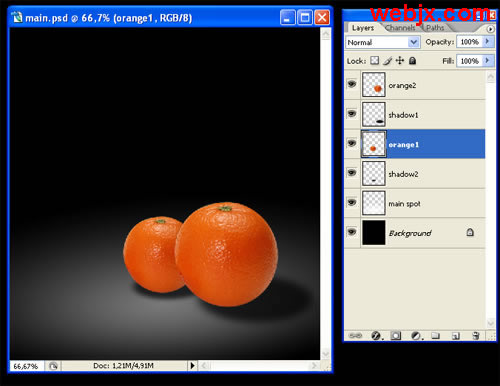Click the orange2 layer thumbnail
The height and width of the screenshot is (386, 500).
tap(374, 85)
